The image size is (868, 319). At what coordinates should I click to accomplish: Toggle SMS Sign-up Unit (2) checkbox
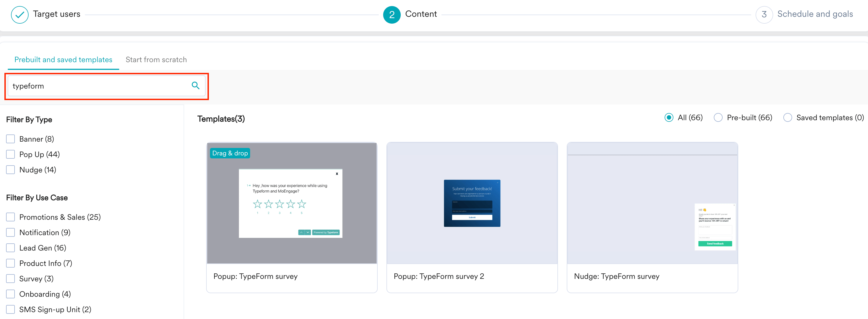tap(10, 310)
